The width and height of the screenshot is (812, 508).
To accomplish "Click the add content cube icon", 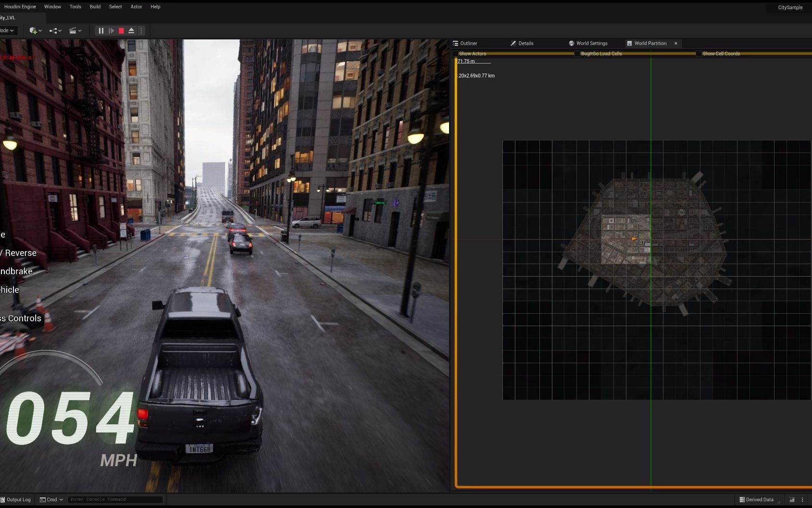I will tap(33, 31).
